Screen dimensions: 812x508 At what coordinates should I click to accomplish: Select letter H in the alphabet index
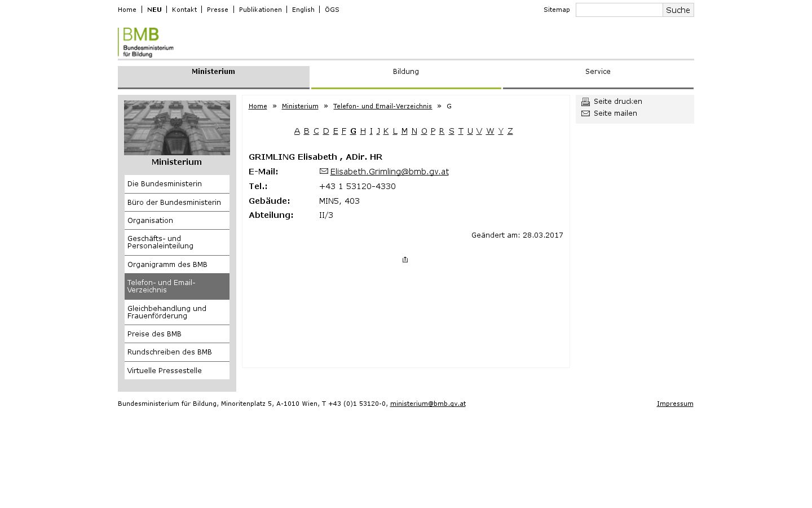coord(363,131)
